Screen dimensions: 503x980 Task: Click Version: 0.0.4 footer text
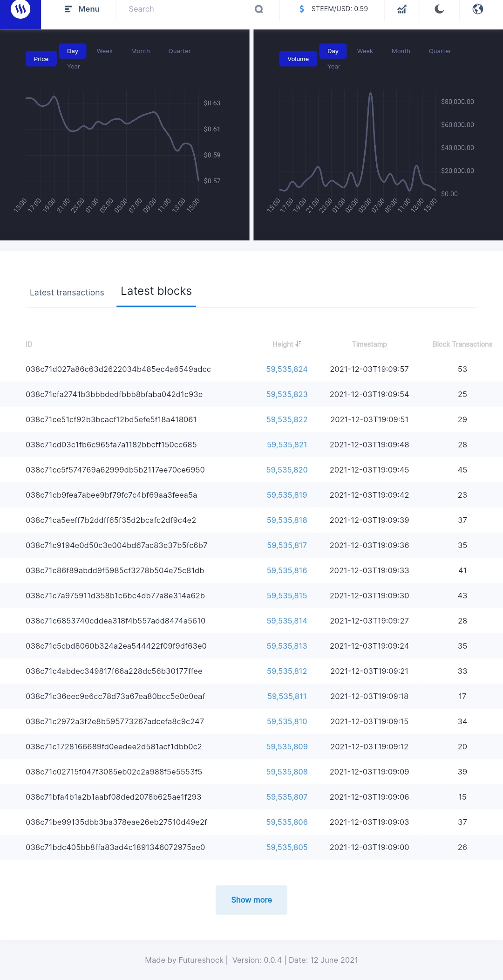[257, 960]
